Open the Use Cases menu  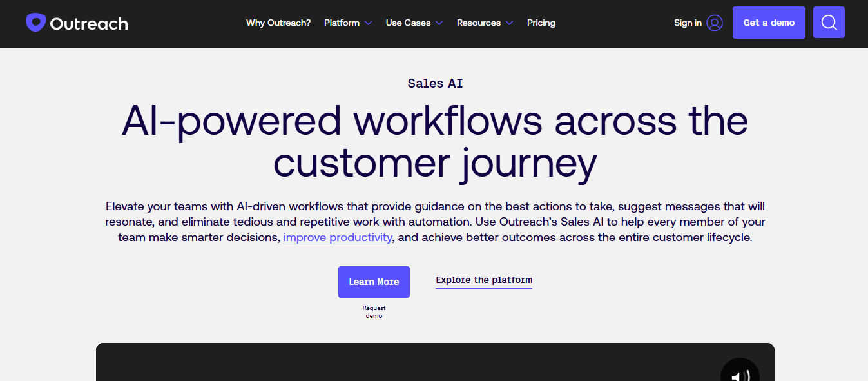(x=409, y=23)
